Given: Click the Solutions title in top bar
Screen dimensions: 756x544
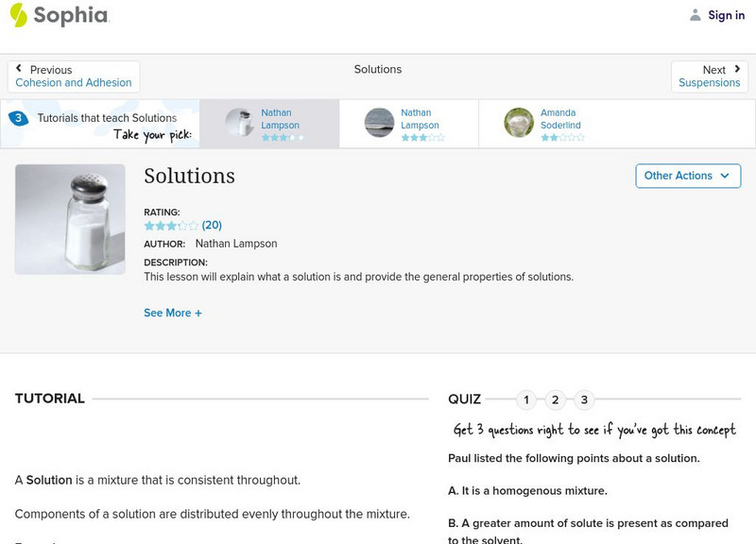Looking at the screenshot, I should pos(377,69).
